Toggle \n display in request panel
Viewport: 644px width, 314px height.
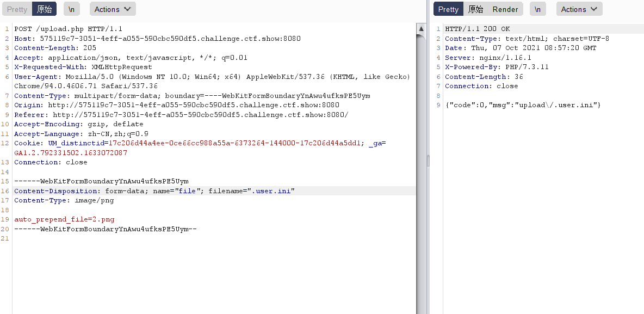click(x=72, y=9)
